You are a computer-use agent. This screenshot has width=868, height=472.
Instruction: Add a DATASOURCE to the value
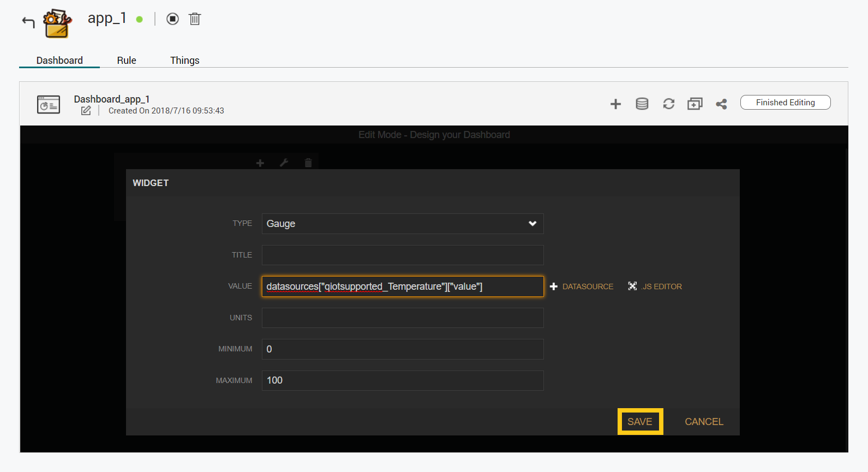(x=582, y=286)
